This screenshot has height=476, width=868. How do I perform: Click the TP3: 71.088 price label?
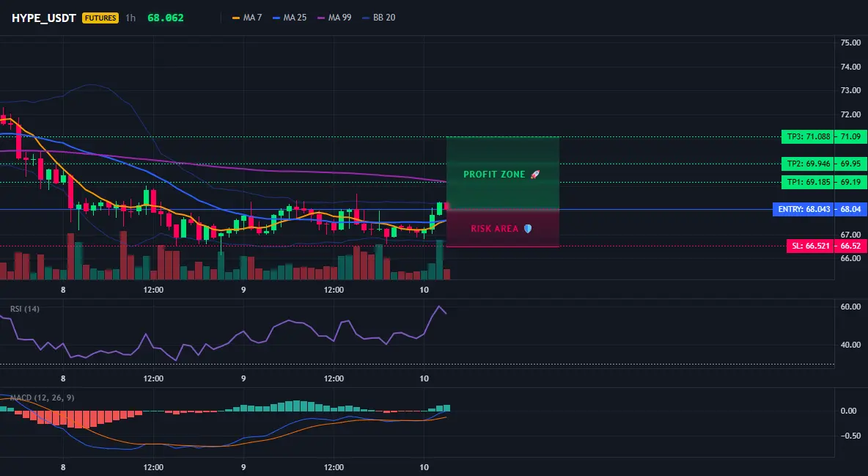[806, 136]
